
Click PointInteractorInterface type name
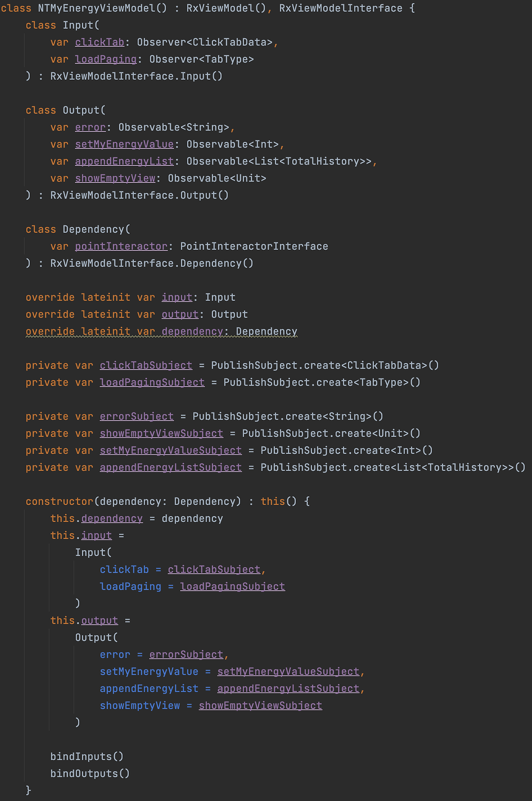(x=254, y=246)
